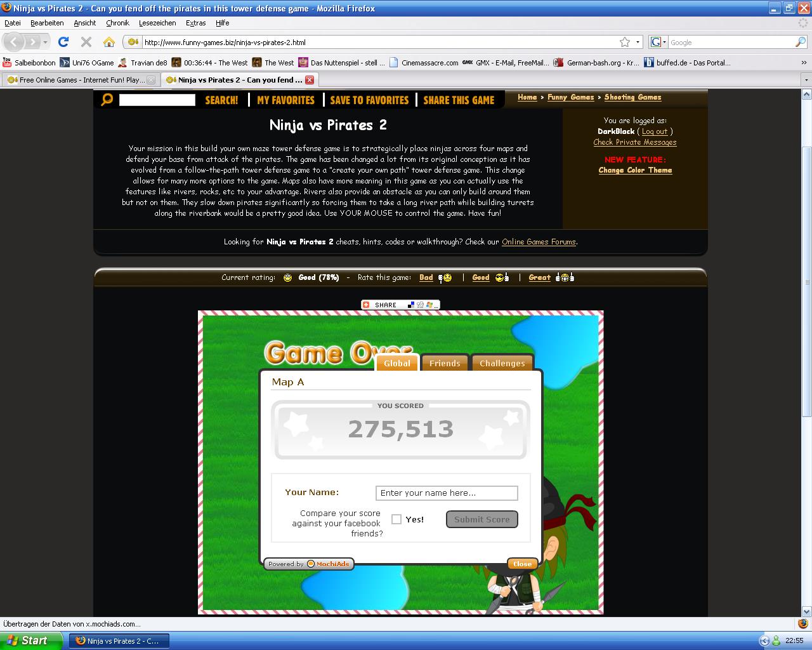The height and width of the screenshot is (650, 812).
Task: Open the Salbeibonbon YouTube bookmark
Action: (29, 63)
